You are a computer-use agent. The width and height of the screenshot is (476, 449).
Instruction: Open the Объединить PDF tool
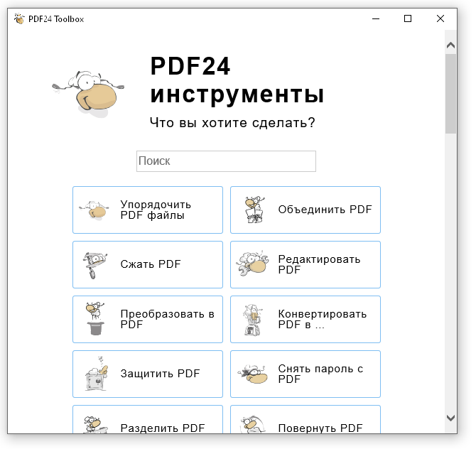pyautogui.click(x=305, y=210)
